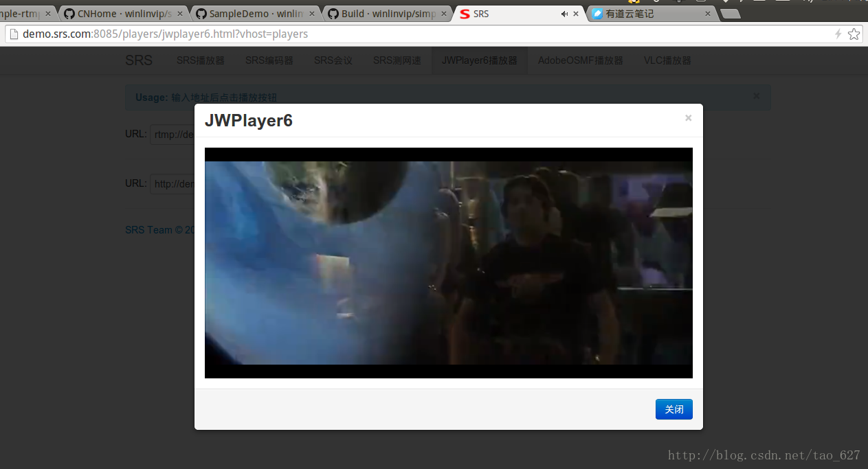This screenshot has height=469, width=868.
Task: Click the SRS brand link in navbar
Action: click(x=139, y=60)
